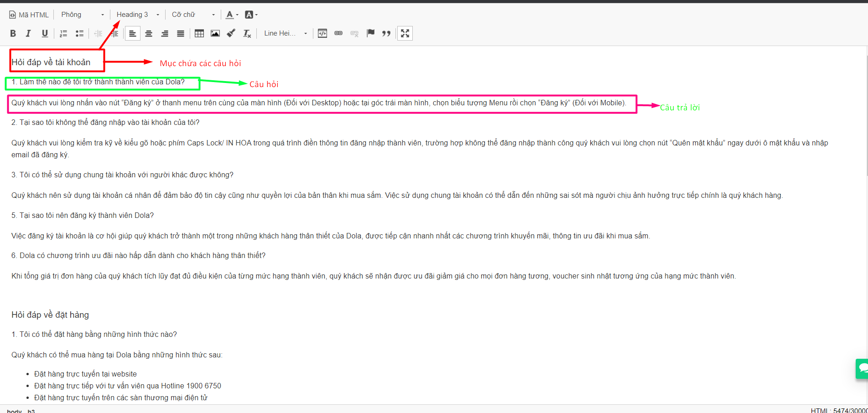Screen dimensions: 868x413
Task: Click question "1. Làm thế nào để tôi trở thành thành viên"
Action: point(98,82)
